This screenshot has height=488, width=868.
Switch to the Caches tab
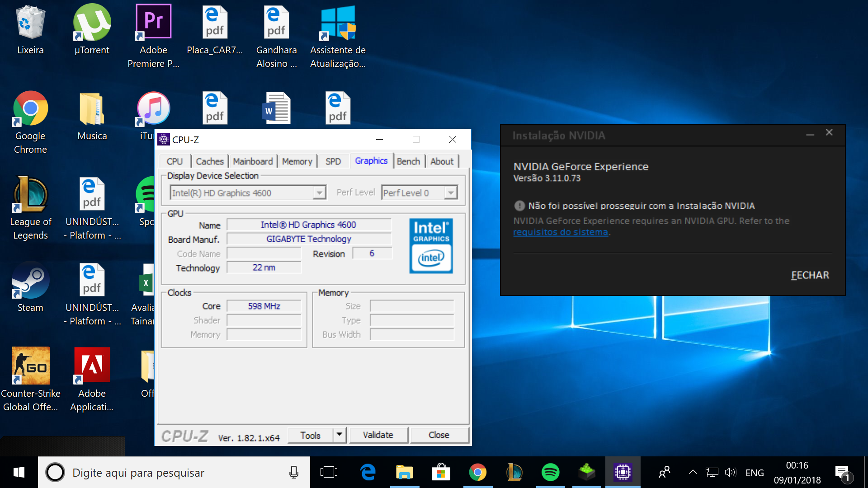point(210,161)
